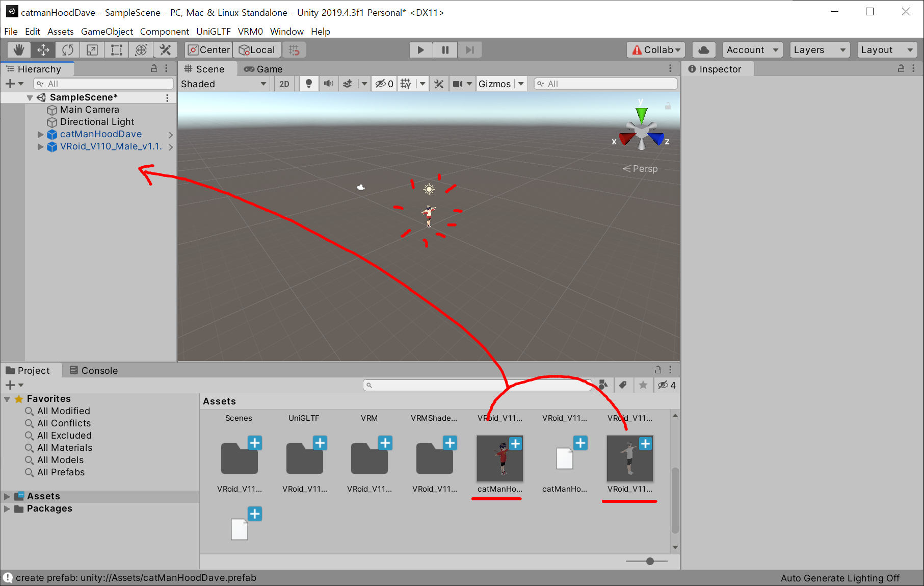
Task: Select the VRoid_V110 model thumbnail
Action: [x=630, y=458]
